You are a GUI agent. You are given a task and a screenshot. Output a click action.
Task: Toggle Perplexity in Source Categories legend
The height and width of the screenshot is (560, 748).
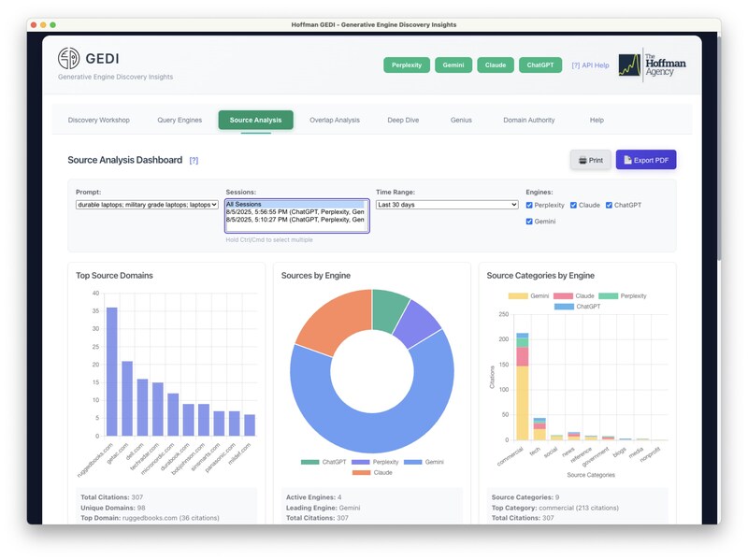(623, 296)
